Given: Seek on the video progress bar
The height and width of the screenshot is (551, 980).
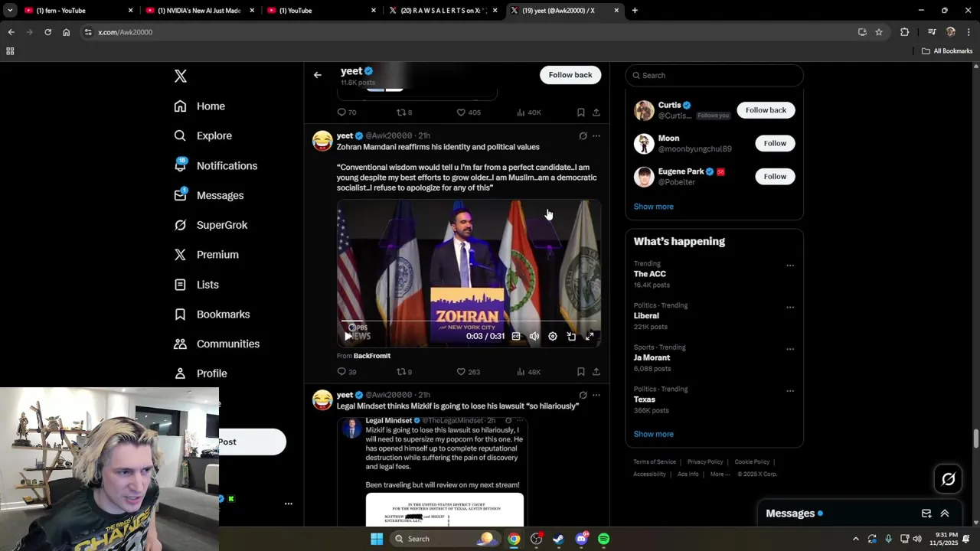Looking at the screenshot, I should (469, 321).
